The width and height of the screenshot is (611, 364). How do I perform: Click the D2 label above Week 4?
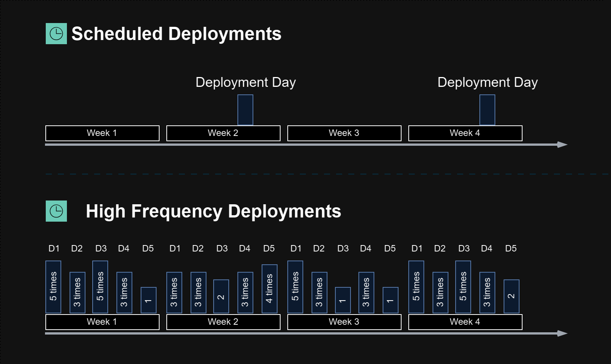[x=440, y=248]
